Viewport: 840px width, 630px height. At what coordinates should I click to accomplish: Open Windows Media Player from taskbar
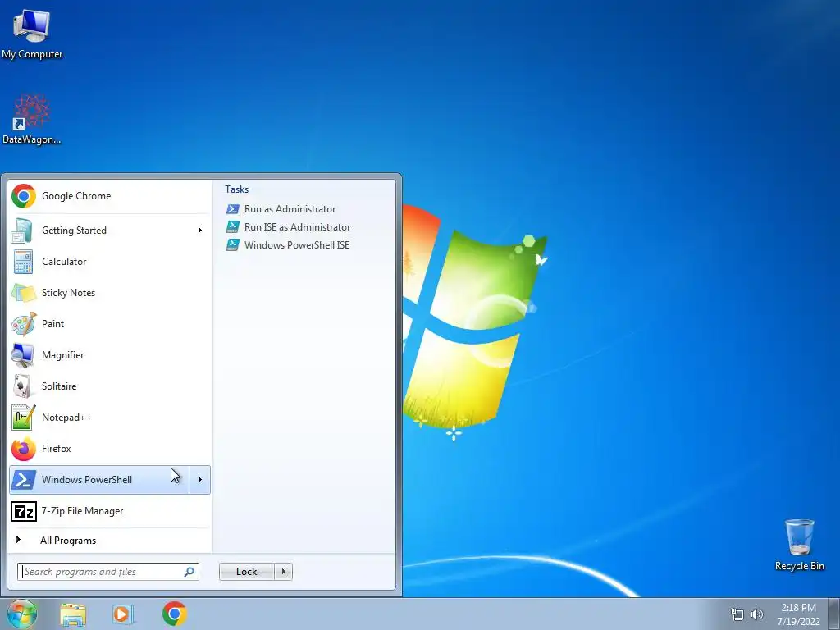pos(123,614)
